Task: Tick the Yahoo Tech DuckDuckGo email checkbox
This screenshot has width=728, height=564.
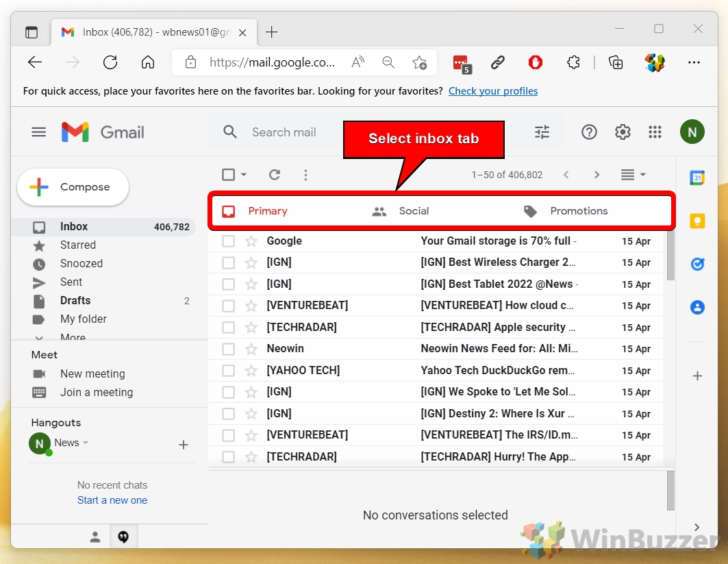Action: click(228, 371)
